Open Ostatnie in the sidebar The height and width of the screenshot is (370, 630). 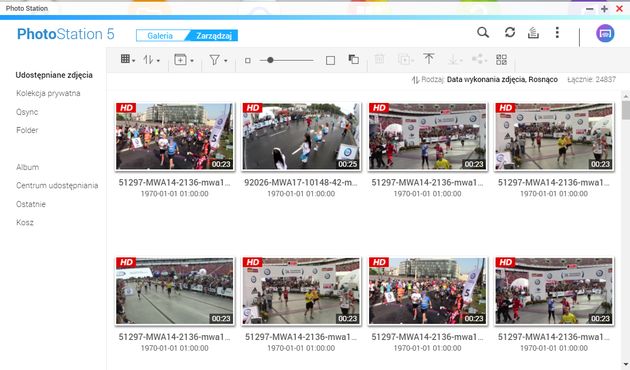coord(31,204)
